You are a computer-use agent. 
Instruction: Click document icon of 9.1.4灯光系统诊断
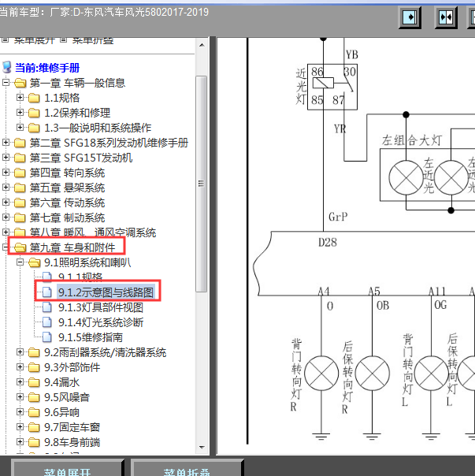coord(46,322)
